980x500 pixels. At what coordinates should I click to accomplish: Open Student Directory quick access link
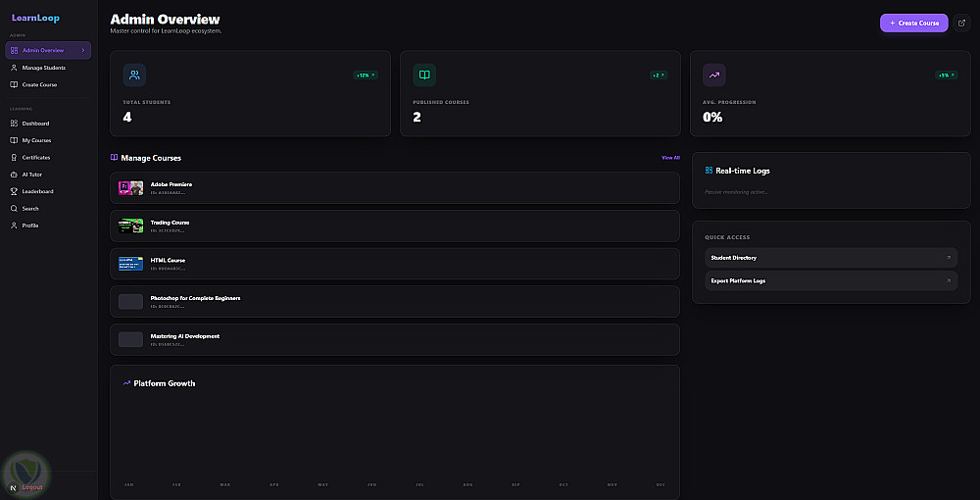[831, 258]
